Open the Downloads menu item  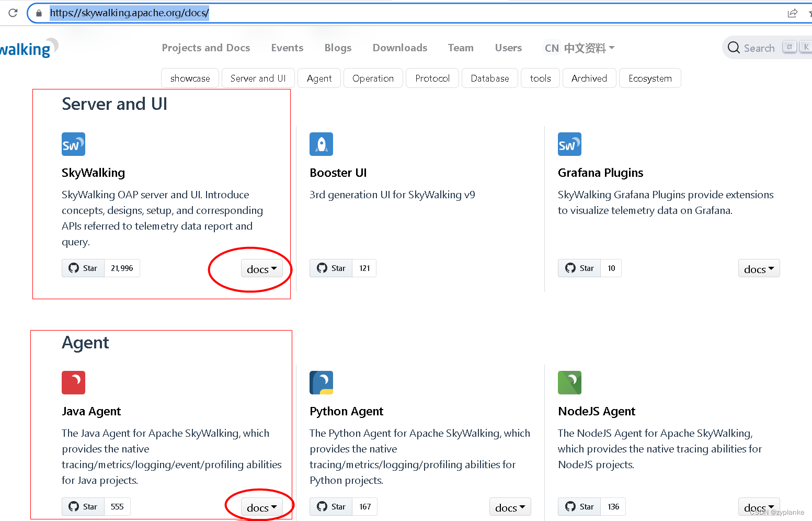pyautogui.click(x=399, y=48)
